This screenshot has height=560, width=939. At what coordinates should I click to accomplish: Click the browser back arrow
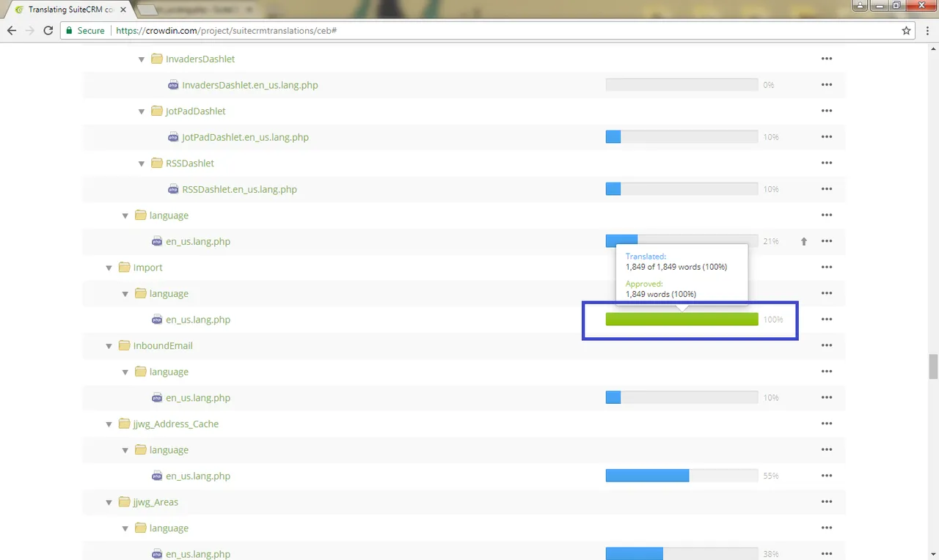click(x=12, y=31)
